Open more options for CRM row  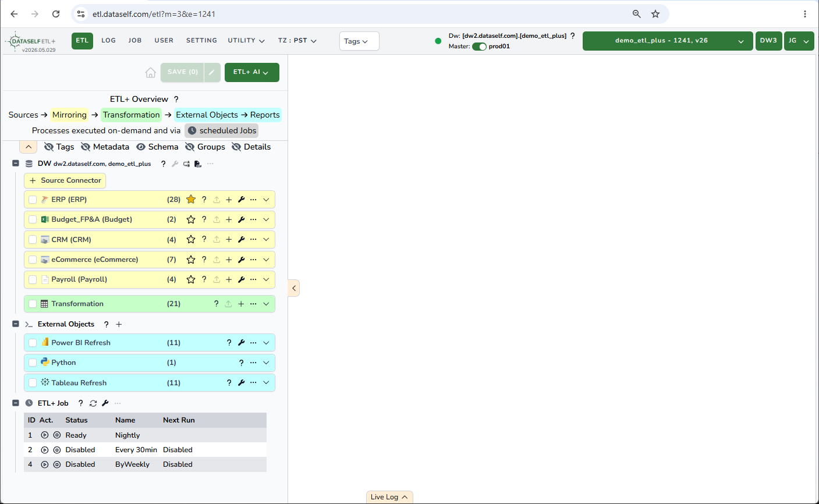coord(253,240)
